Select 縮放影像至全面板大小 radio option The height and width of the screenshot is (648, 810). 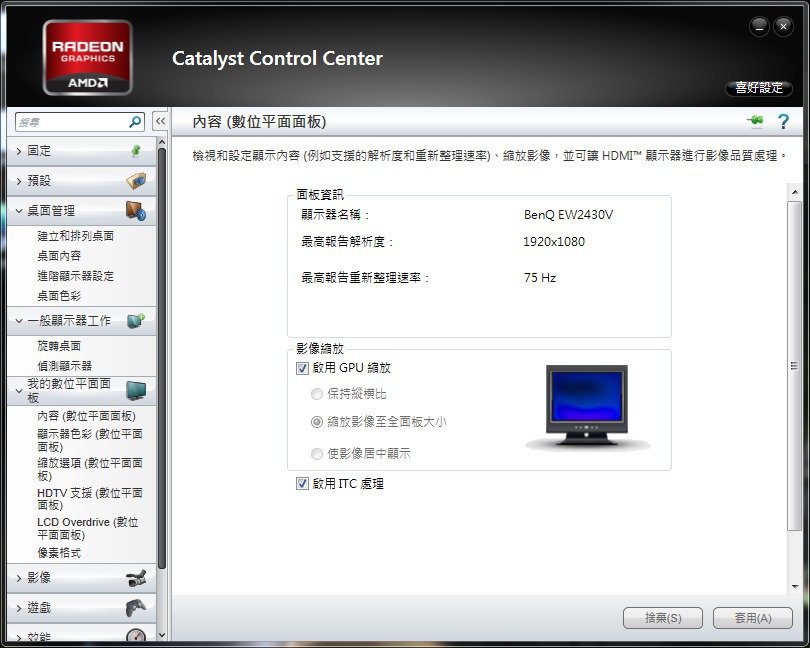(x=317, y=422)
